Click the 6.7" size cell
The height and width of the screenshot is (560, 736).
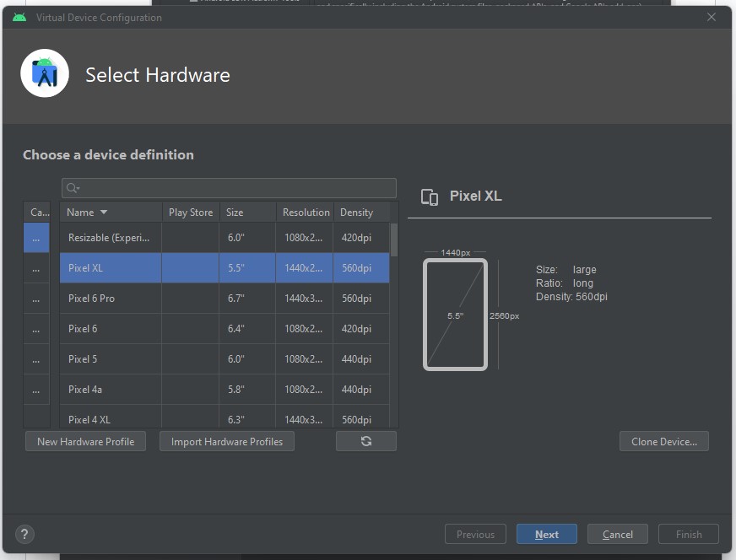[x=247, y=299]
